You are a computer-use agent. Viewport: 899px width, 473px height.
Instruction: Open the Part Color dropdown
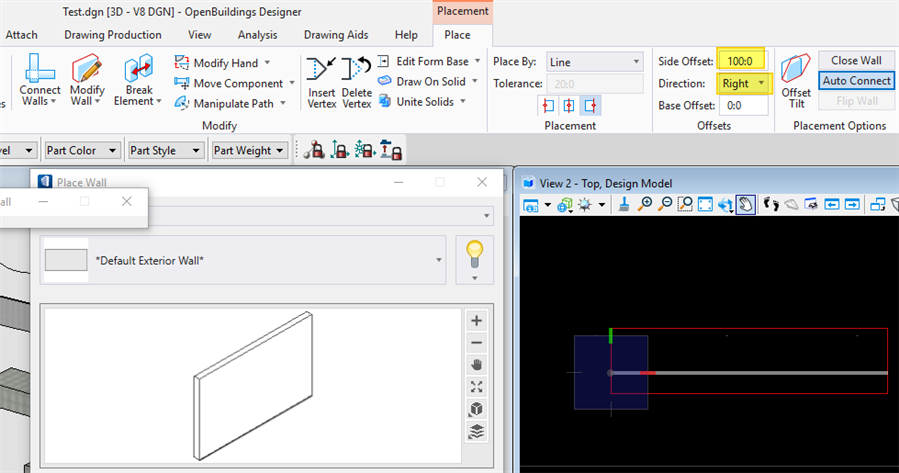[x=82, y=151]
